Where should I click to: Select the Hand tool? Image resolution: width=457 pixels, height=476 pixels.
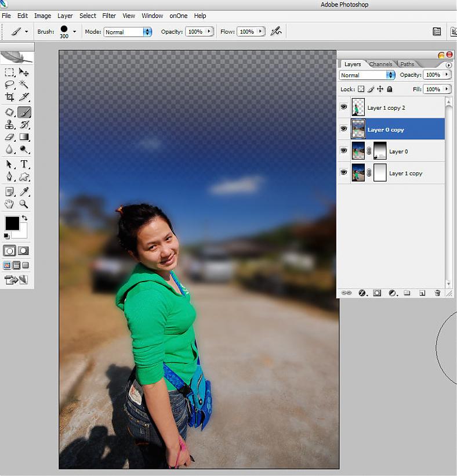(x=9, y=204)
